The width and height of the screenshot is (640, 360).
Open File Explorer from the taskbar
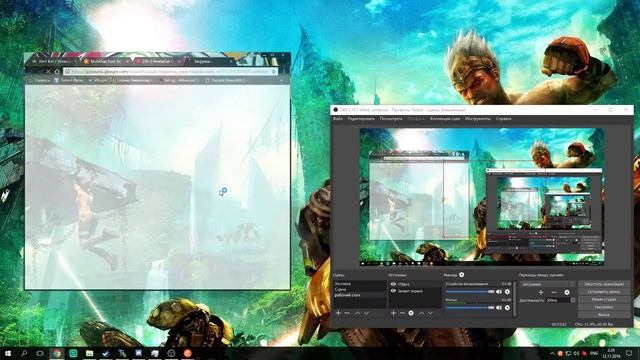pos(89,353)
